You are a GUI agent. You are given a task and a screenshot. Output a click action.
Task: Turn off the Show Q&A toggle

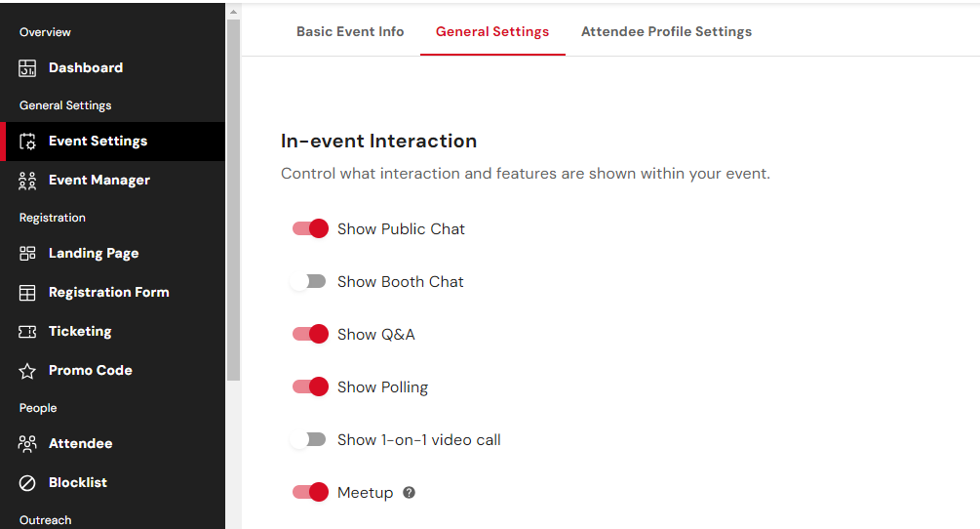coord(310,334)
